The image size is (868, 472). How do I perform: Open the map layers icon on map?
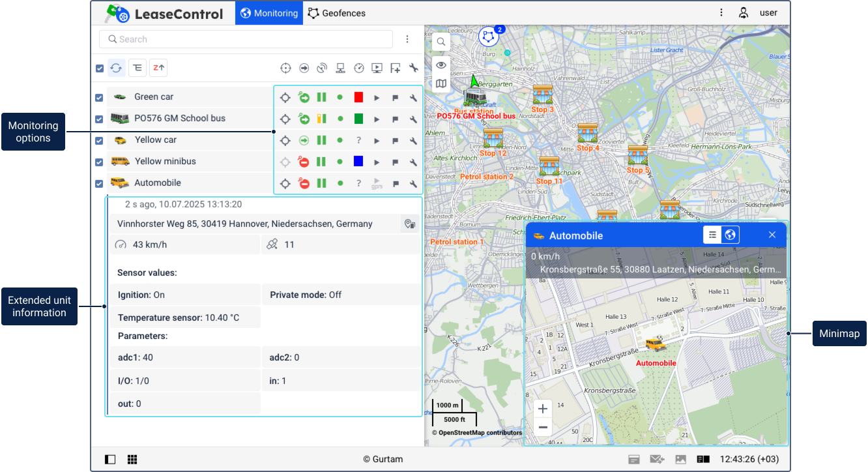(x=441, y=84)
